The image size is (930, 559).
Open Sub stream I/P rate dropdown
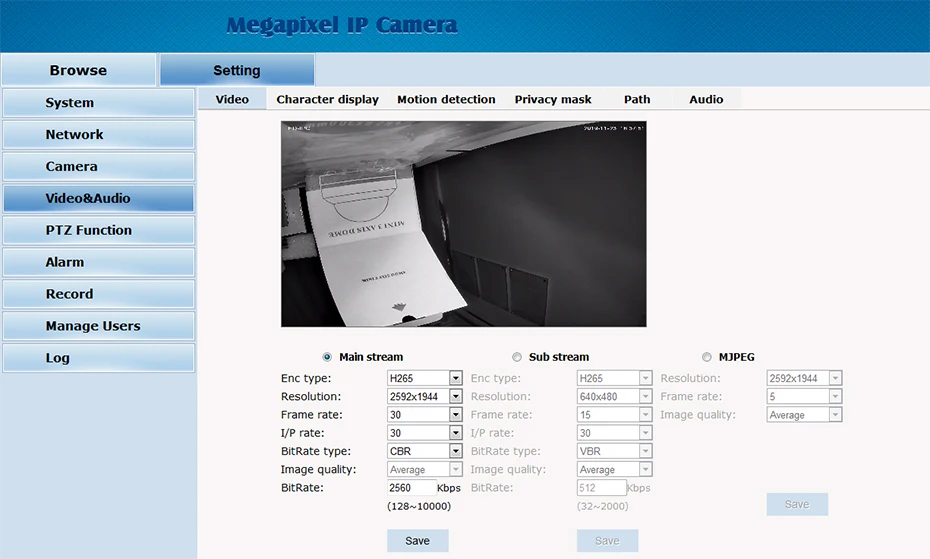[x=614, y=433]
